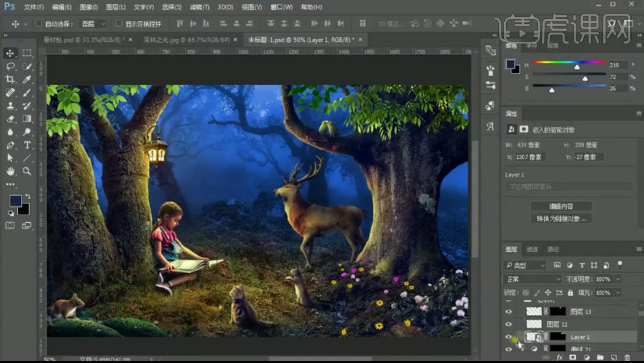Change the screen mode
Image resolution: width=644 pixels, height=363 pixels.
27,226
